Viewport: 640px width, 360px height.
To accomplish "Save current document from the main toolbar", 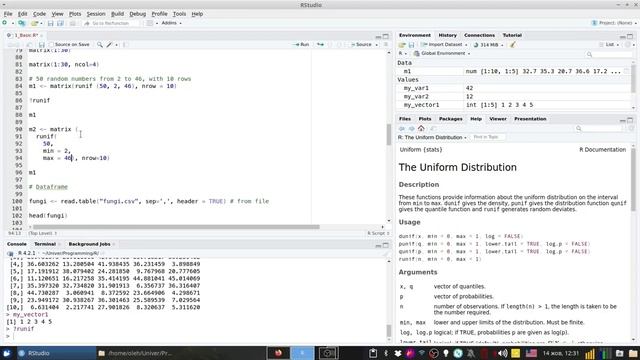I will point(51,23).
